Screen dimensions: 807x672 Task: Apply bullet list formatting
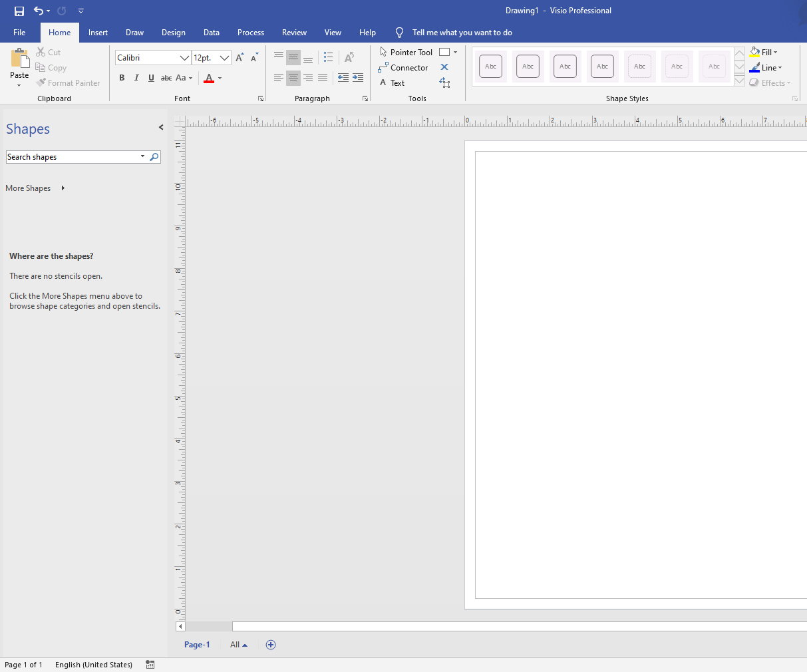(328, 57)
